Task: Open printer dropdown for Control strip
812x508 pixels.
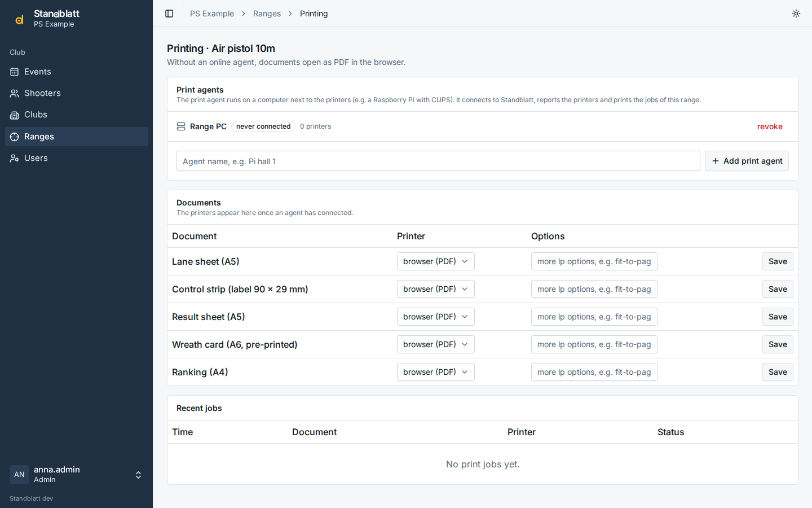Action: [x=436, y=289]
